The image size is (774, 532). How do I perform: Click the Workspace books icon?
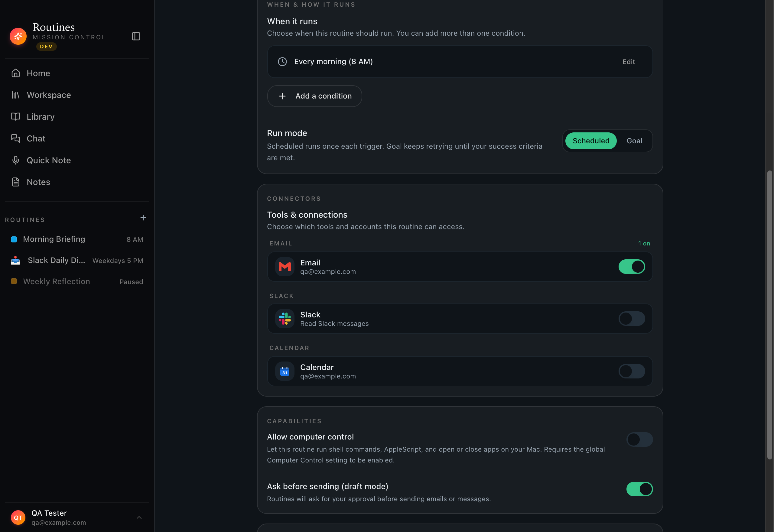[16, 95]
